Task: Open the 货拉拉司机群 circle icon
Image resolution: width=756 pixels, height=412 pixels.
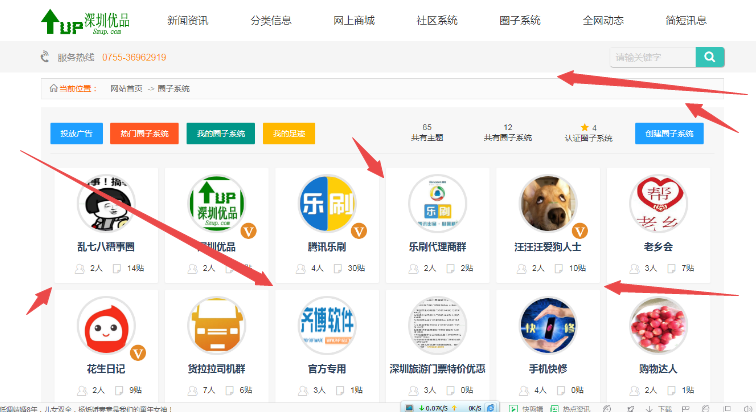Action: [217, 327]
